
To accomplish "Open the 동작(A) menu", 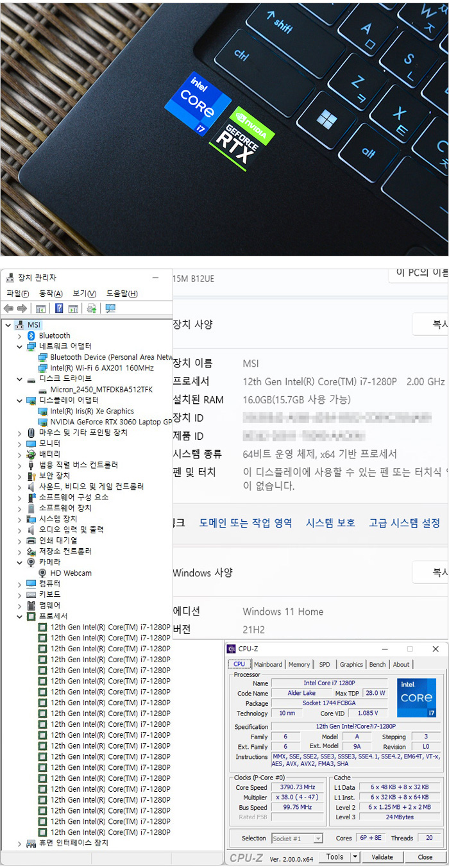I will (x=51, y=294).
